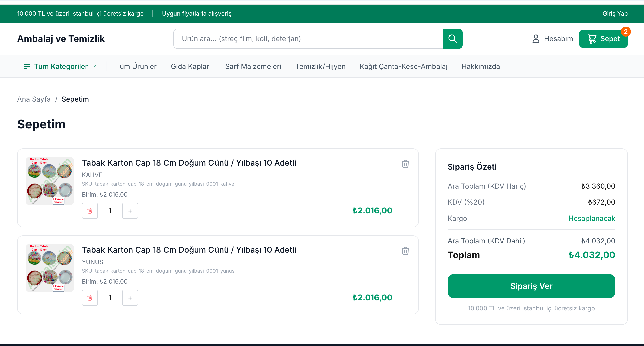The height and width of the screenshot is (346, 644).
Task: Select Kağıt Çanta-Kese-Ambalaj menu item
Action: click(403, 66)
